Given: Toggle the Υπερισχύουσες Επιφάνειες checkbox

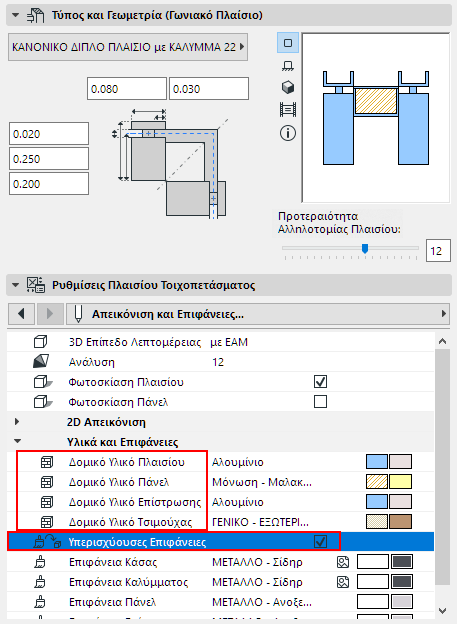Looking at the screenshot, I should coord(320,541).
